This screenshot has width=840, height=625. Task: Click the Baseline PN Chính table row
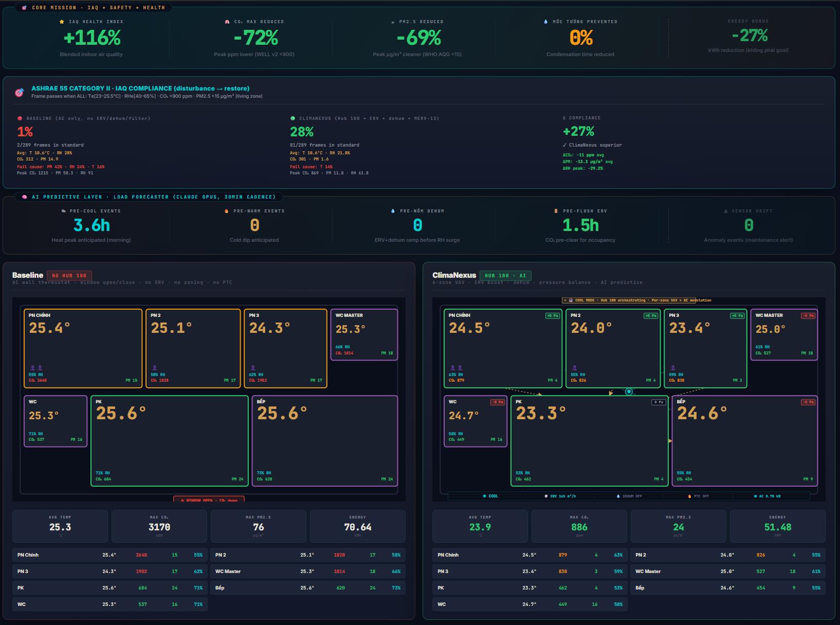point(110,555)
